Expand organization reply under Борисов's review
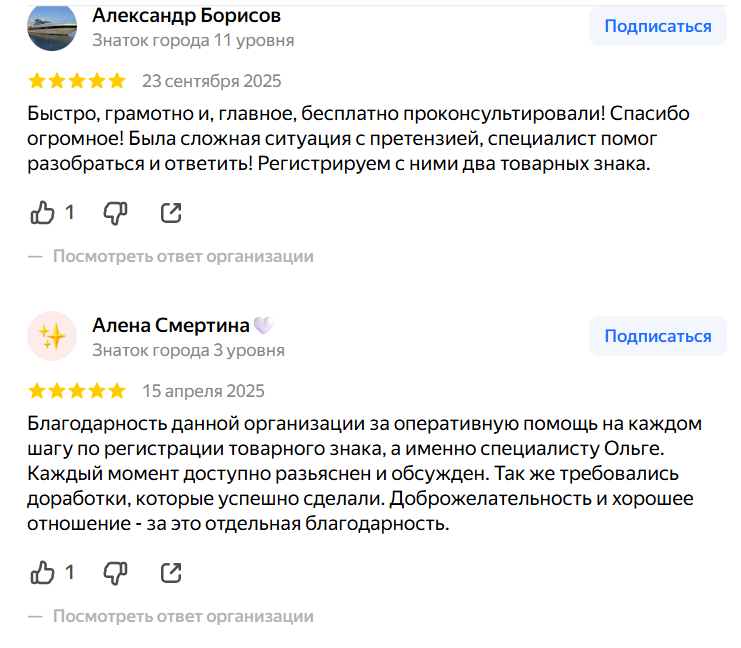The height and width of the screenshot is (648, 741). (183, 256)
